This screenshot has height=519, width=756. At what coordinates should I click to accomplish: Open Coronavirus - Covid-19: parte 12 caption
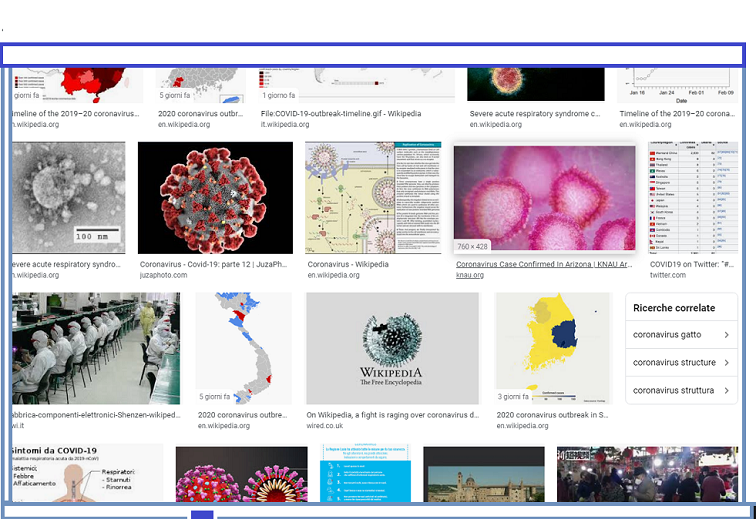click(213, 264)
